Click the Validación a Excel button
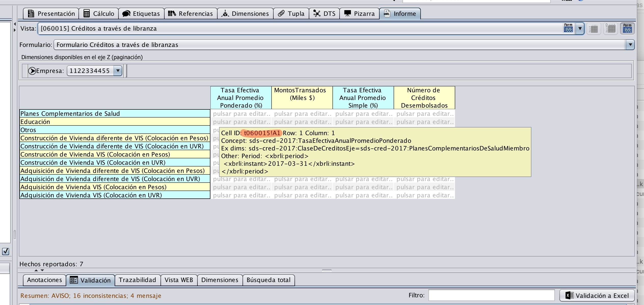This screenshot has height=305, width=644. click(x=597, y=296)
